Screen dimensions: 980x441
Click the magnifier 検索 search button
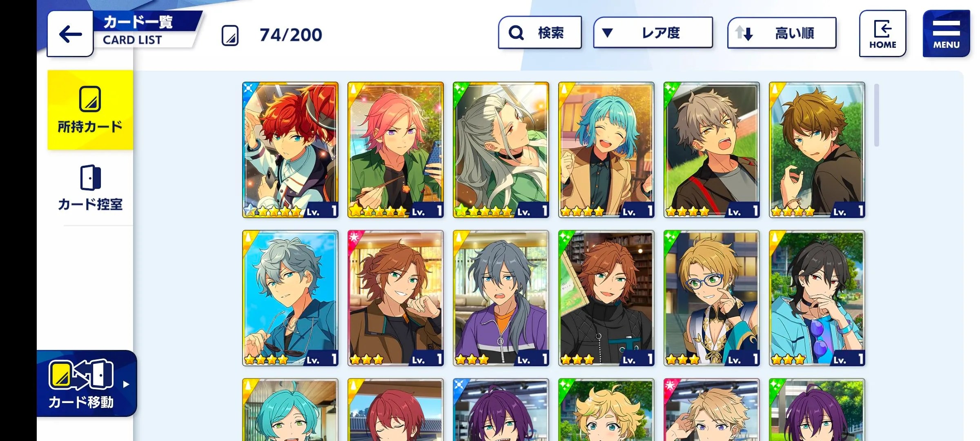540,33
